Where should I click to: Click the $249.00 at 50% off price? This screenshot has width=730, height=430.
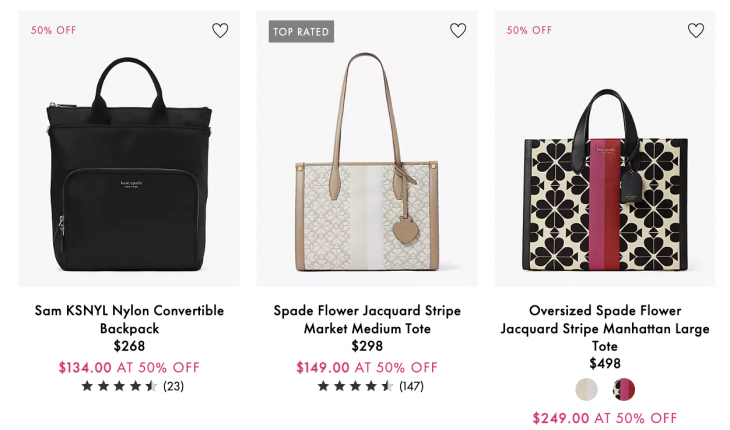(x=605, y=418)
